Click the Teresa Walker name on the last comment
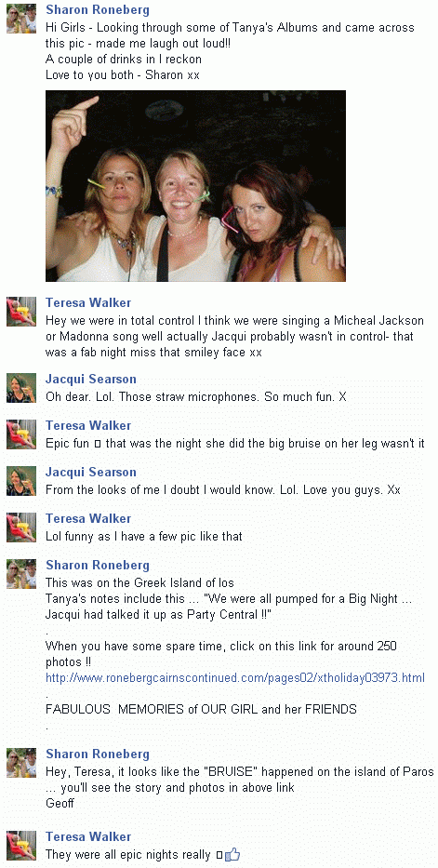 tap(88, 836)
